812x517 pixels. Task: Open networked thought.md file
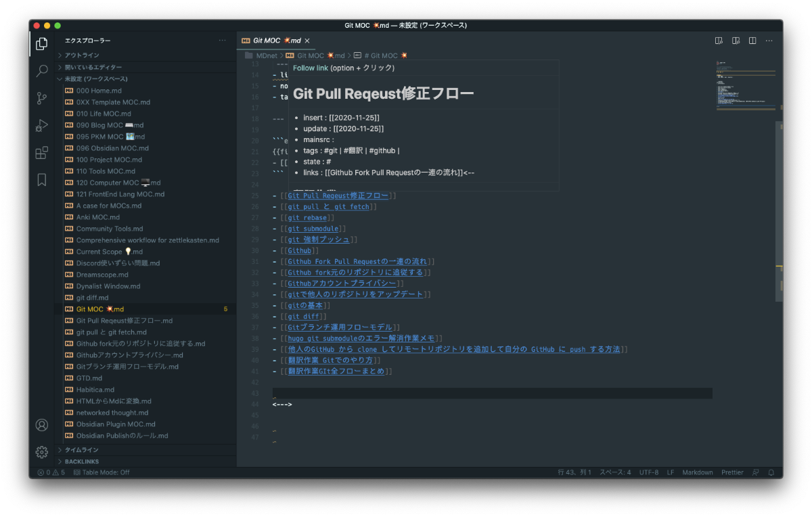(145, 413)
